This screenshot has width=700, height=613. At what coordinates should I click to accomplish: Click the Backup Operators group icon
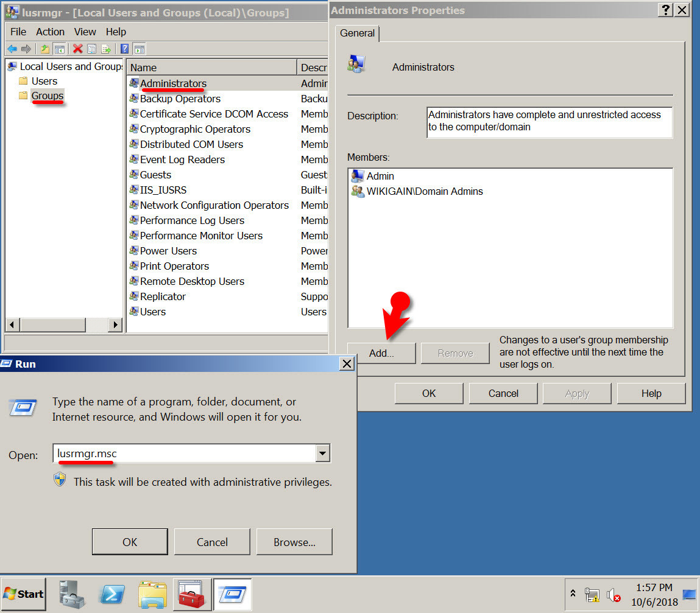click(134, 98)
